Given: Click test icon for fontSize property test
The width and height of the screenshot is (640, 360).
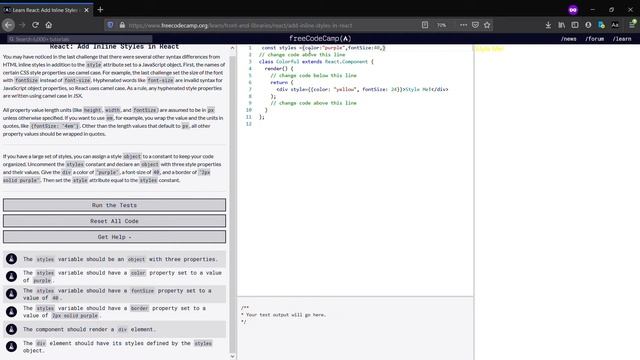Looking at the screenshot, I should coord(11,294).
